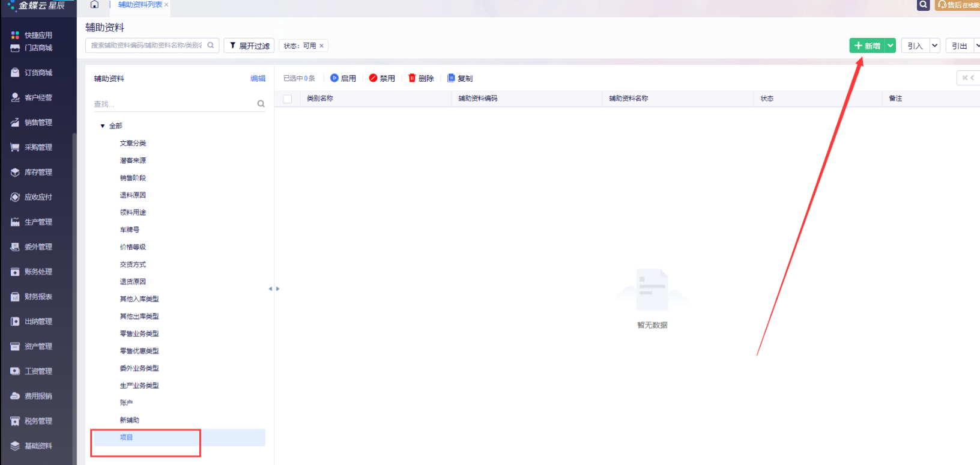The width and height of the screenshot is (980, 465).
Task: Switch to 辅助资料列表 tab
Action: [x=140, y=5]
